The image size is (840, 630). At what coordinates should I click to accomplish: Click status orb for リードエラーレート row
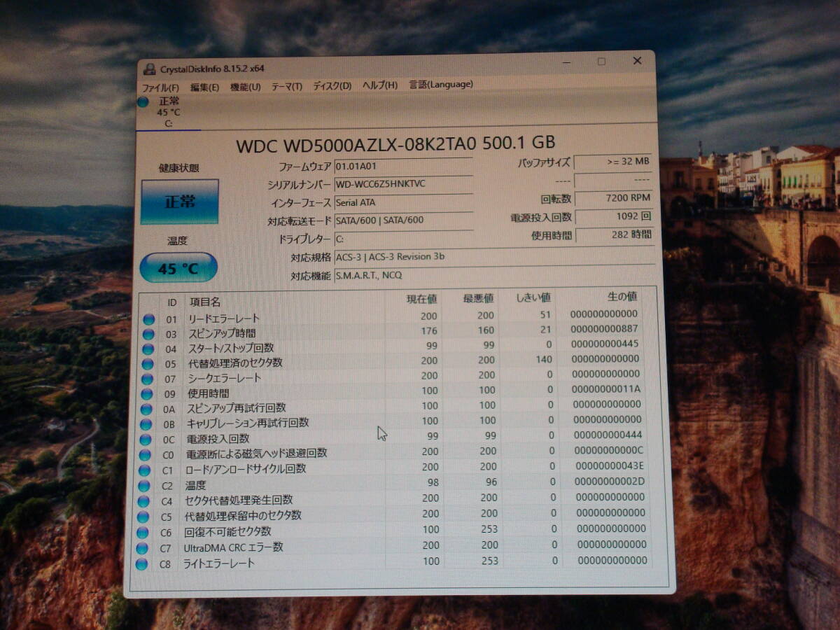(x=148, y=319)
